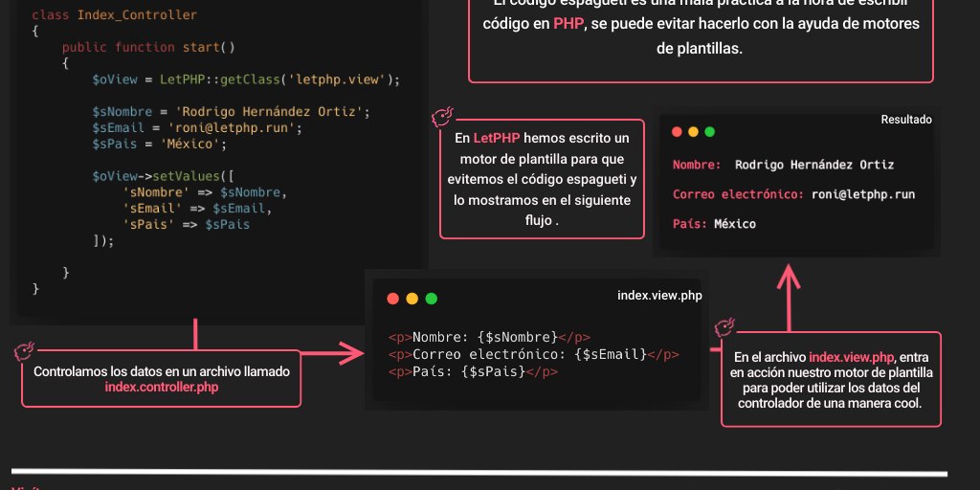Click the pink 'PHP' word in the top box

[568, 24]
